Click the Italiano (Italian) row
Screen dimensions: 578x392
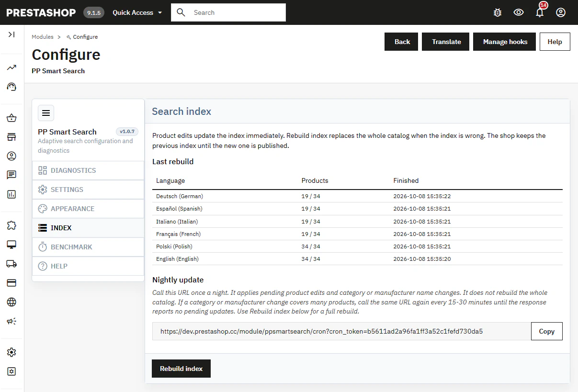(357, 222)
